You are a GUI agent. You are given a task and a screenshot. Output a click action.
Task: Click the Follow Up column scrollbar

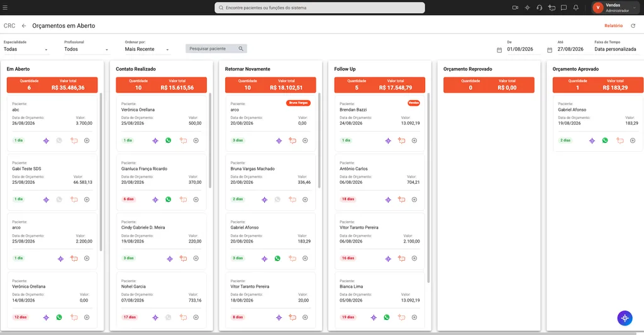[x=428, y=188]
